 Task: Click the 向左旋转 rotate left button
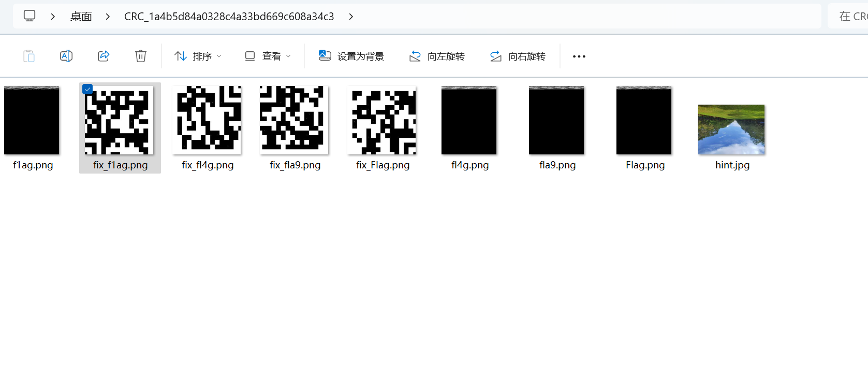point(437,56)
